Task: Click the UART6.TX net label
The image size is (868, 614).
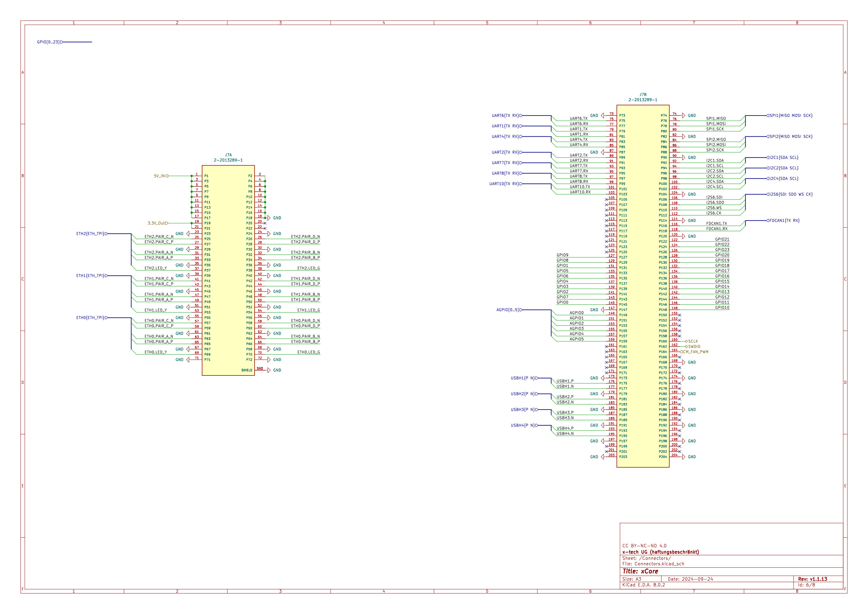Action: (579, 118)
